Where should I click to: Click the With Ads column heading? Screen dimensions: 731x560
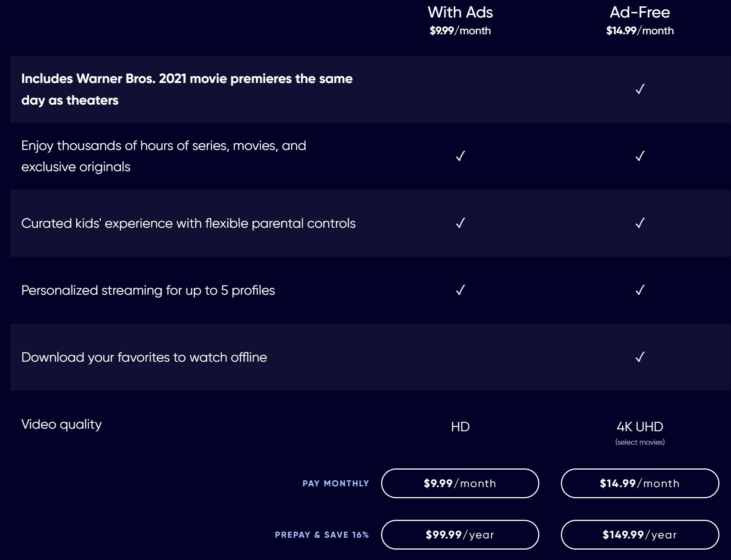(x=460, y=12)
